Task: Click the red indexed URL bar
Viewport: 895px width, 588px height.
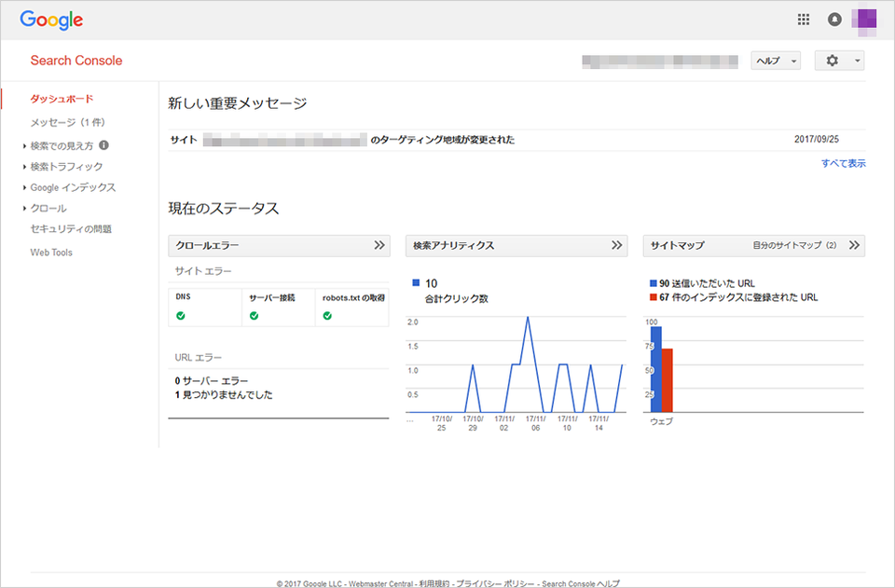Action: click(668, 380)
